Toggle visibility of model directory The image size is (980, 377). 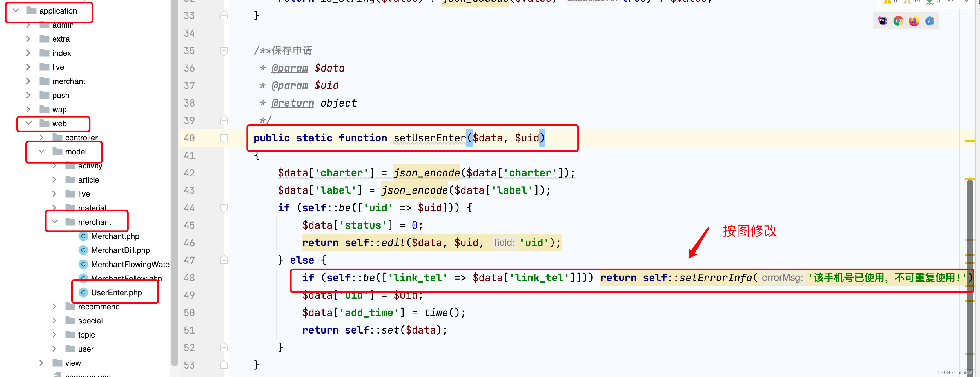(x=43, y=151)
